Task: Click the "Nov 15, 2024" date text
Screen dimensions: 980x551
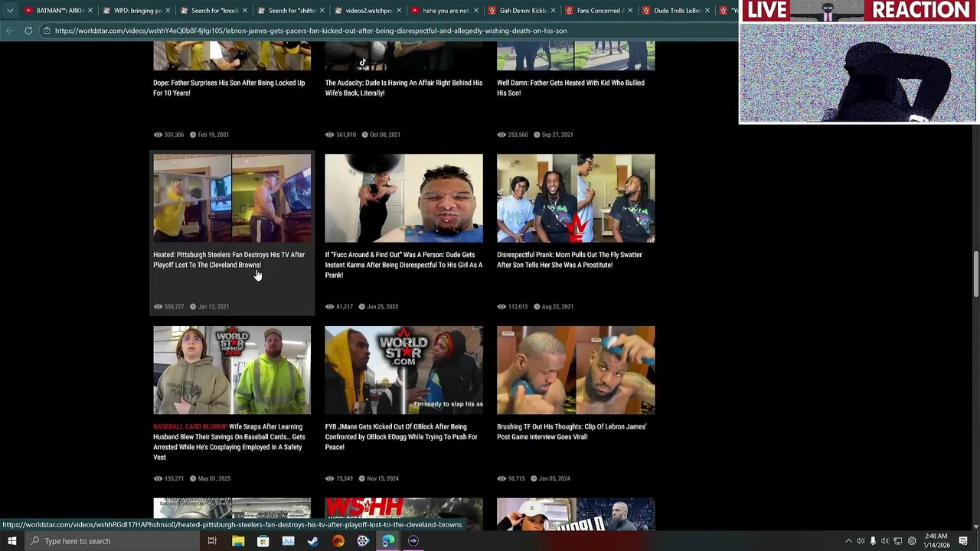Action: [x=383, y=479]
